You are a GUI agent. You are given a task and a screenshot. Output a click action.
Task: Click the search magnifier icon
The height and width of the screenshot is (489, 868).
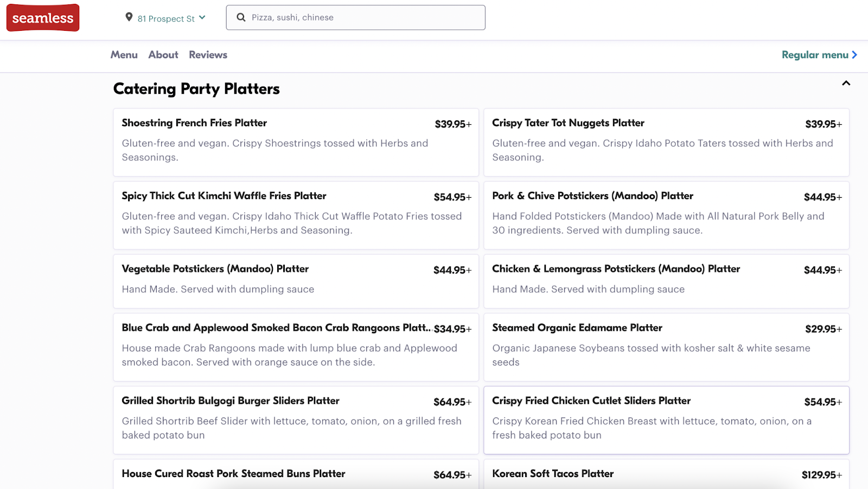(241, 17)
